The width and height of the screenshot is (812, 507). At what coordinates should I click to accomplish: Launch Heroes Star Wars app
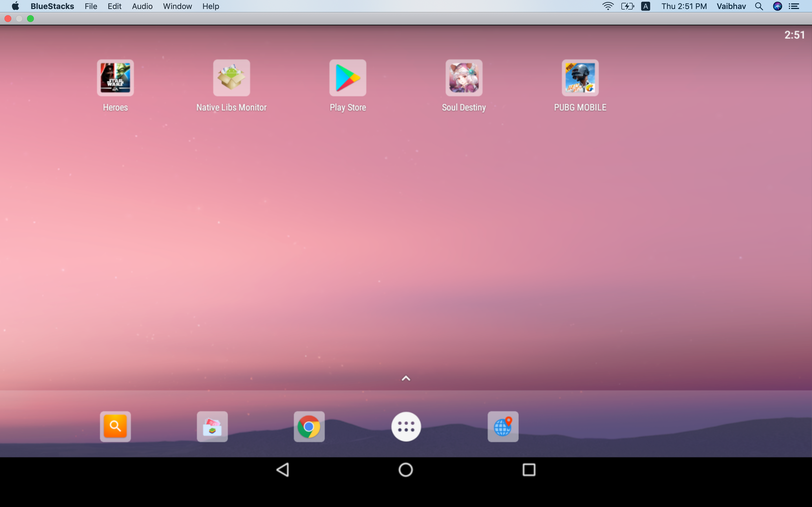[x=115, y=77]
